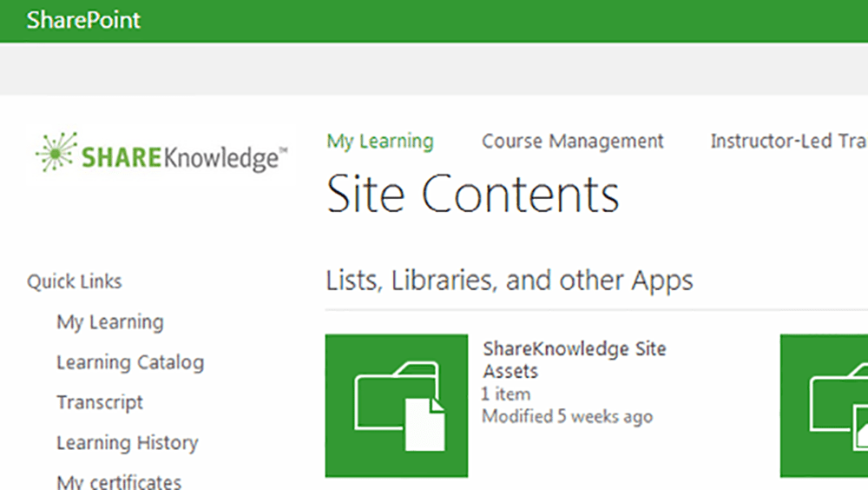The width and height of the screenshot is (868, 490).
Task: Click the Site Contents page heading
Action: (x=473, y=195)
